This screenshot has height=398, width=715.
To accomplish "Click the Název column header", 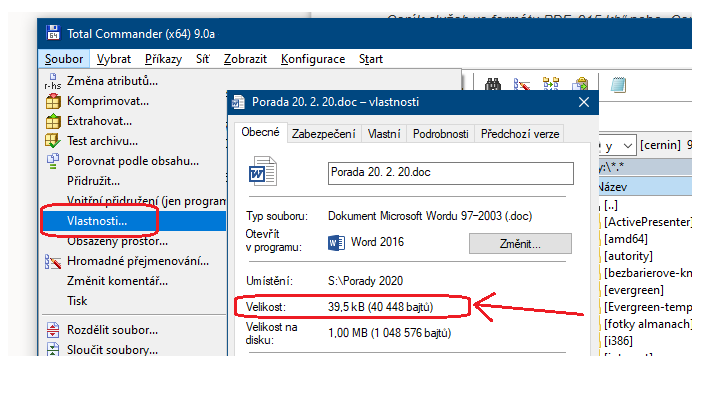I will coord(645,187).
